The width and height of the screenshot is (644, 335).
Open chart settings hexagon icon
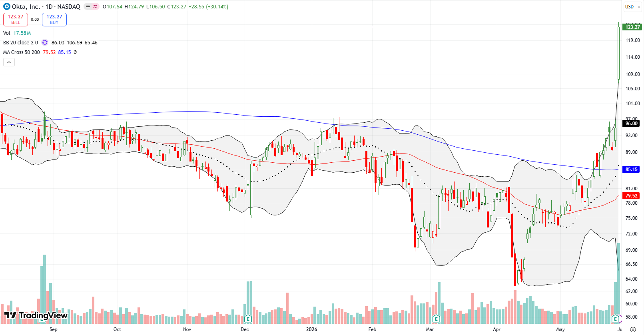pos(633,329)
